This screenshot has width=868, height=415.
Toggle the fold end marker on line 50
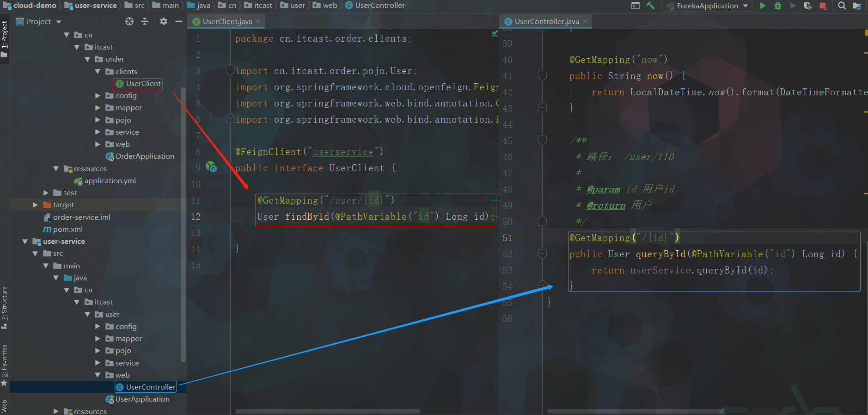click(x=543, y=221)
